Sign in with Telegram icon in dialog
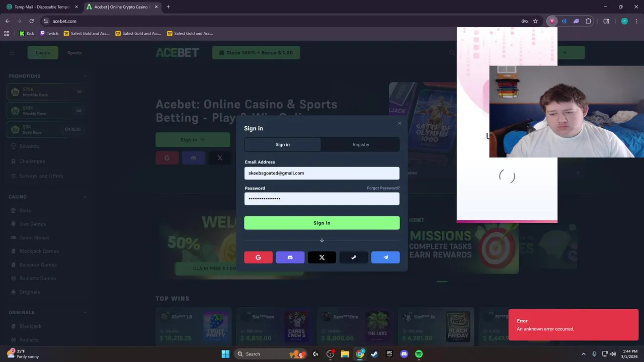 coord(385,257)
